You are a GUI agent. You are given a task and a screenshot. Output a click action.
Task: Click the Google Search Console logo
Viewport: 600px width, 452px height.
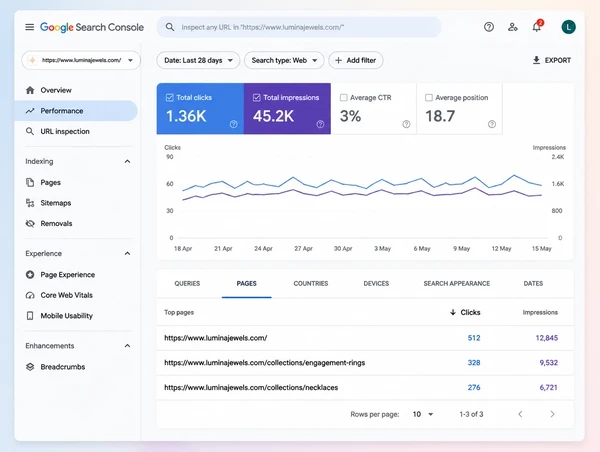click(92, 27)
